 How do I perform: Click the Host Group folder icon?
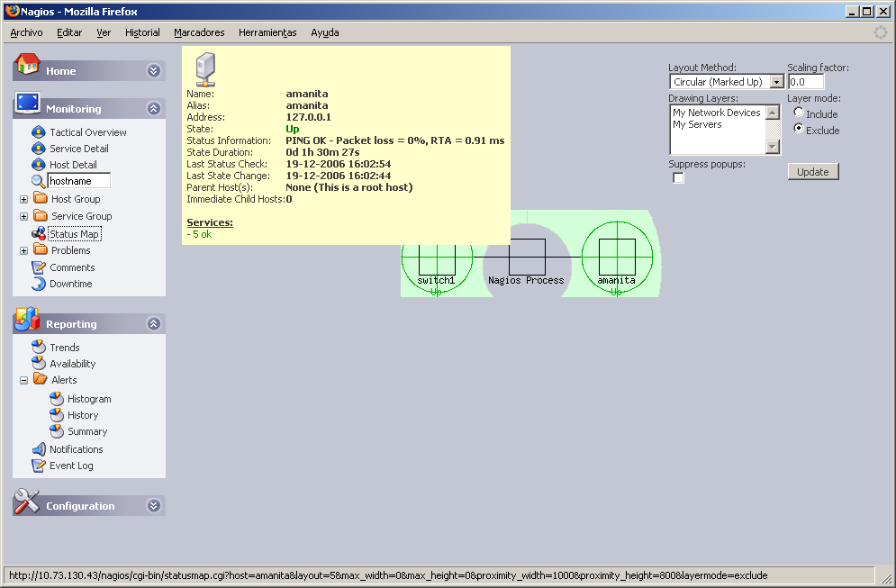(x=41, y=198)
